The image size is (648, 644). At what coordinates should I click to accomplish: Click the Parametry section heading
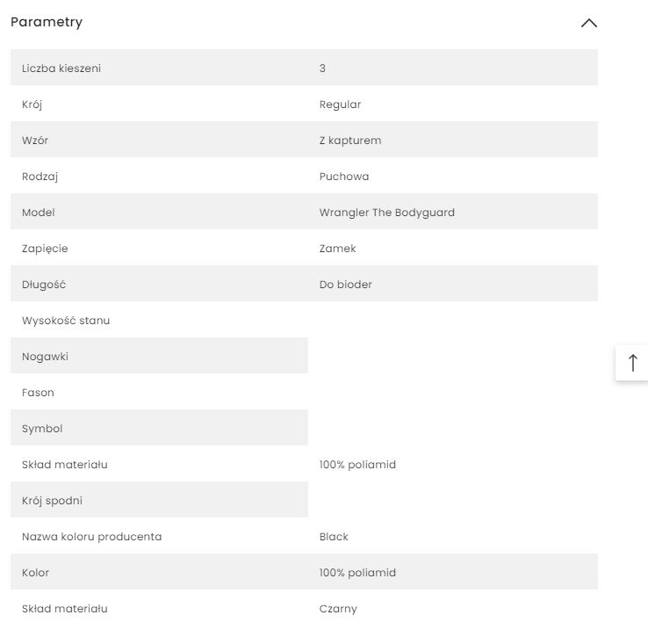[x=47, y=22]
